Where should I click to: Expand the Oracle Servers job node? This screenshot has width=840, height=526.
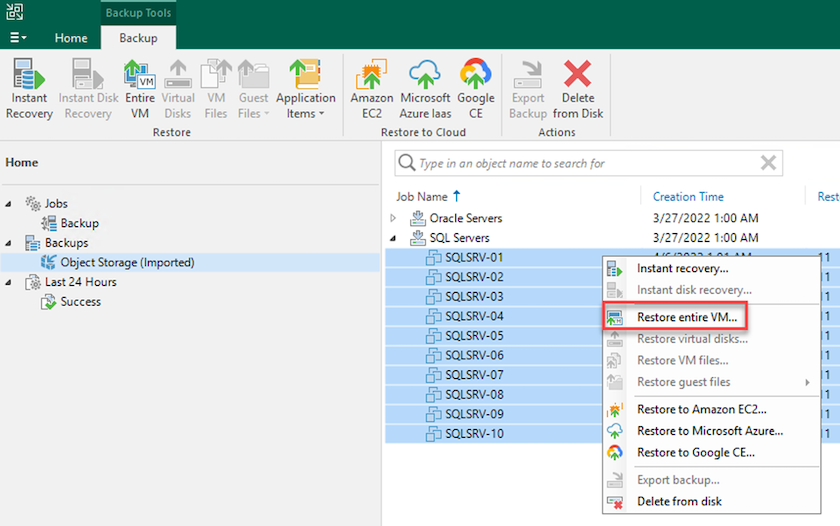393,218
